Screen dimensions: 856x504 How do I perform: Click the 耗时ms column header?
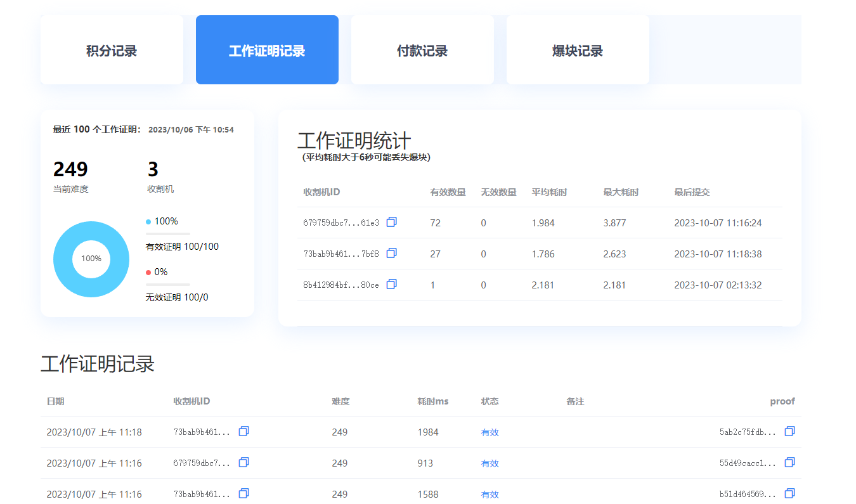coord(432,401)
